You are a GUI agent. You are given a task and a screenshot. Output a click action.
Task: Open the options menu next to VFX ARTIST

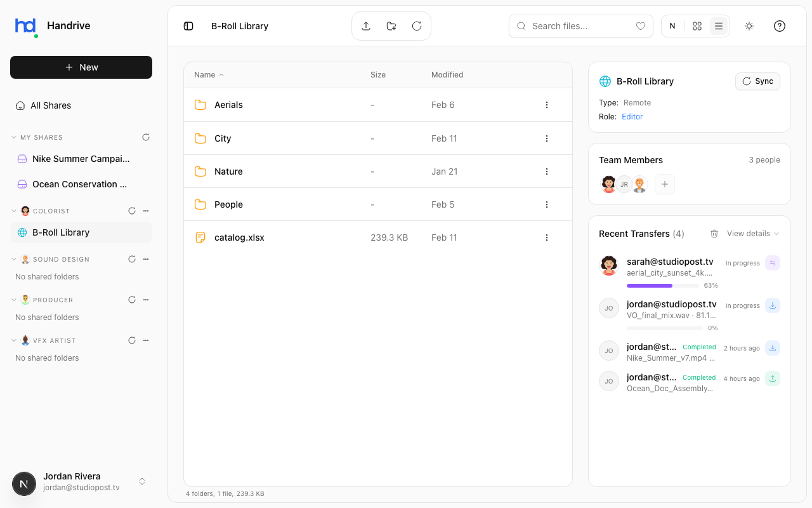[146, 340]
